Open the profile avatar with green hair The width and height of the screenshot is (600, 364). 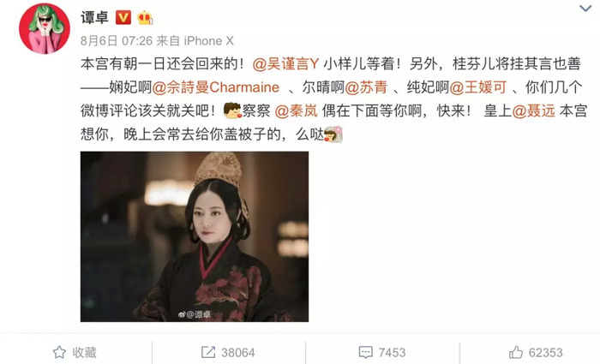(45, 28)
